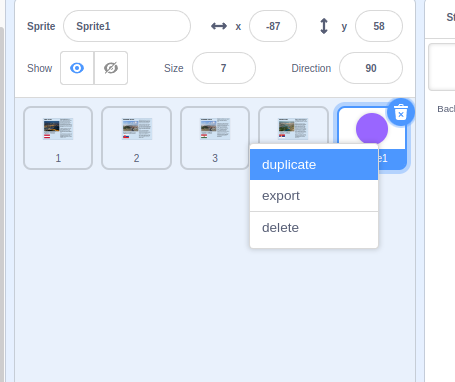
Task: Click the trash delete icon on selected sprite
Action: click(401, 112)
